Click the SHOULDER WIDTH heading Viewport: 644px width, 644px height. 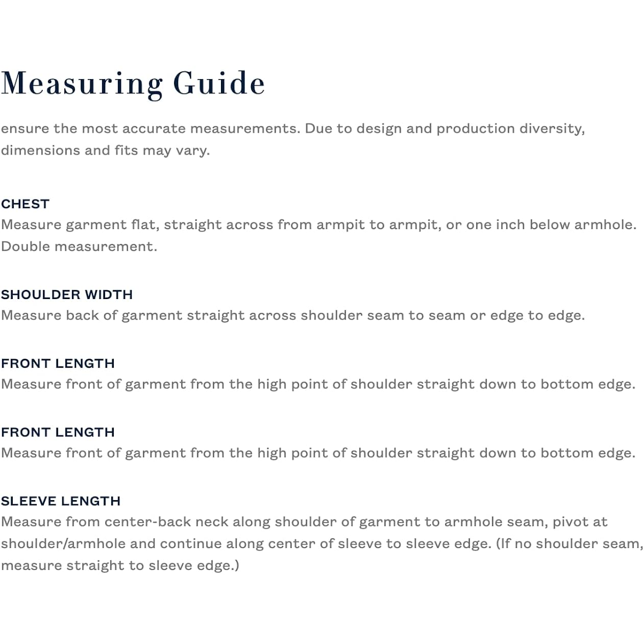click(67, 294)
